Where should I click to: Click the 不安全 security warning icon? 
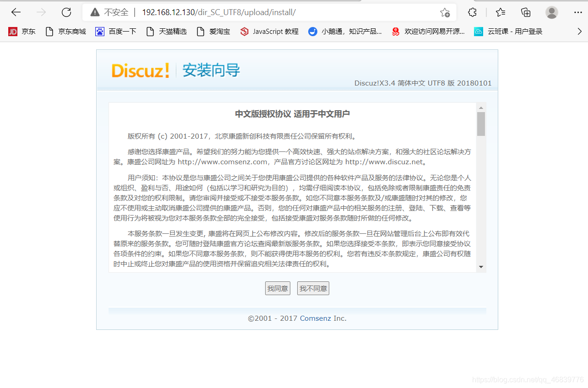[94, 12]
